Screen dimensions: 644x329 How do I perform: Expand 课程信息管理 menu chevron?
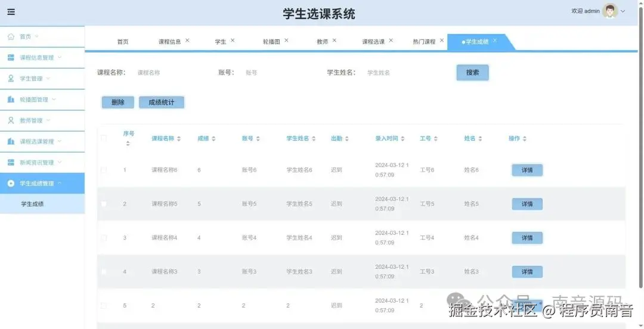60,57
